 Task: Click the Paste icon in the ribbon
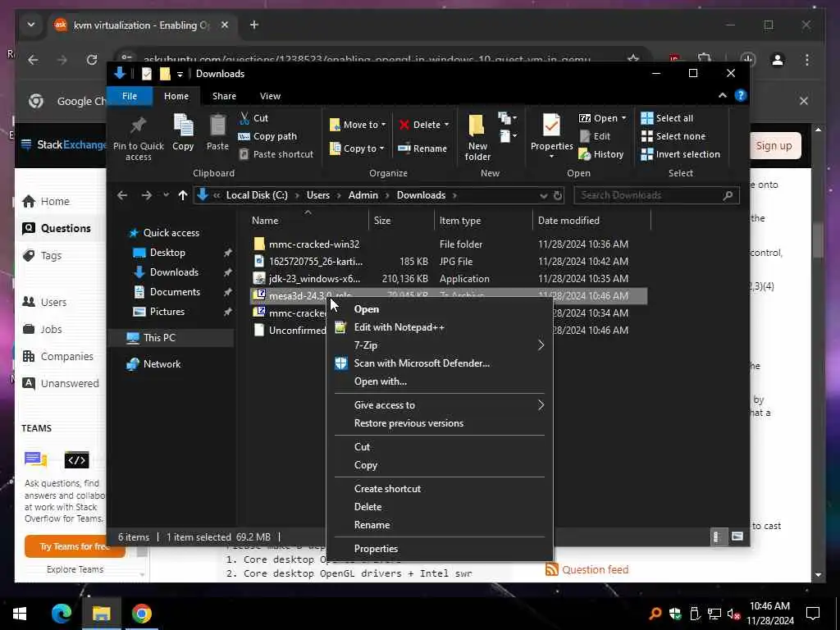217,132
